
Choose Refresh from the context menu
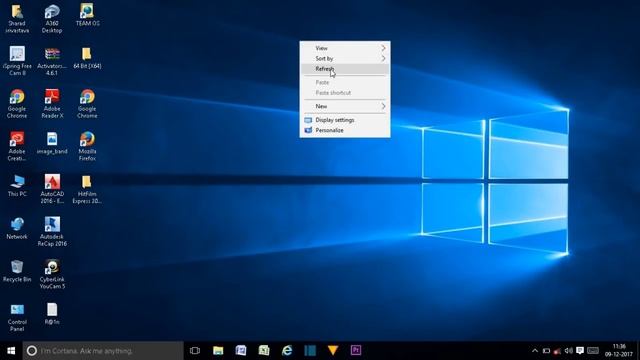tap(345, 69)
